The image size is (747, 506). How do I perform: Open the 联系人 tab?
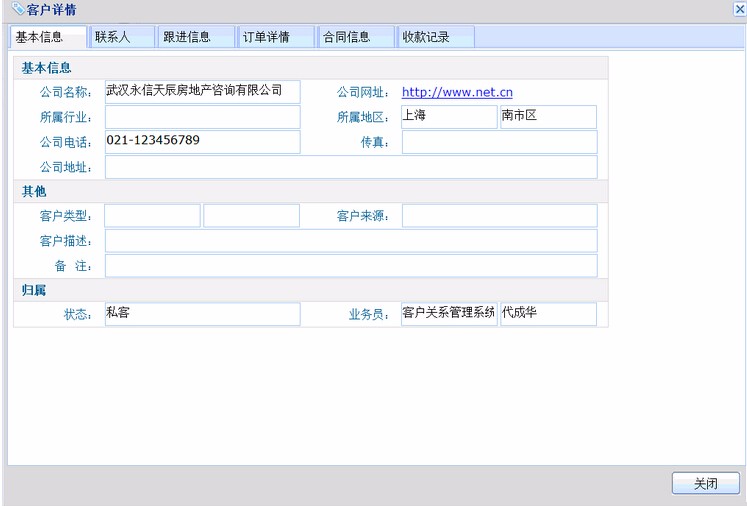[x=122, y=37]
